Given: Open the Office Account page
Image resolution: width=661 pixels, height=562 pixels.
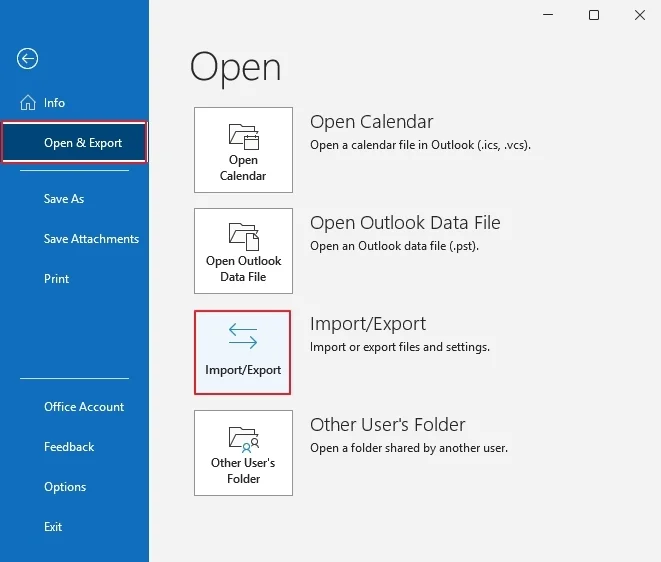Looking at the screenshot, I should [x=84, y=407].
